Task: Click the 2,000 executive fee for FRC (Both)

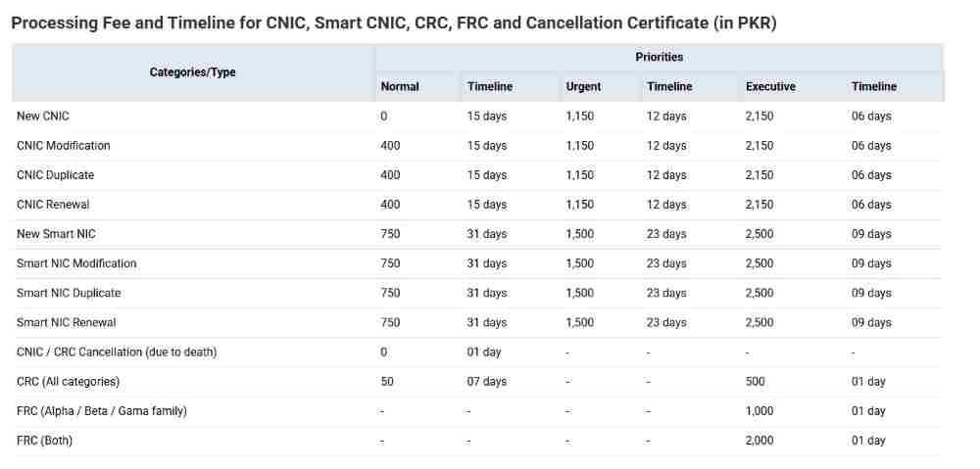Action: click(759, 441)
